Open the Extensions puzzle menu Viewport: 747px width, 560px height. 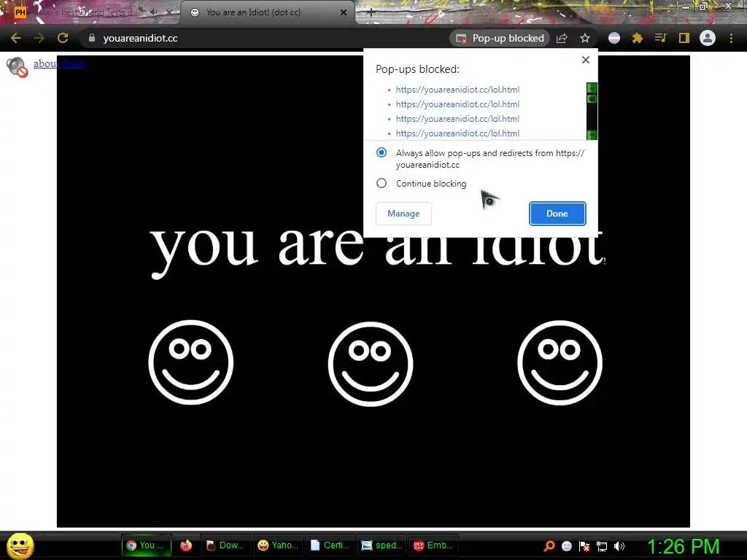click(638, 38)
